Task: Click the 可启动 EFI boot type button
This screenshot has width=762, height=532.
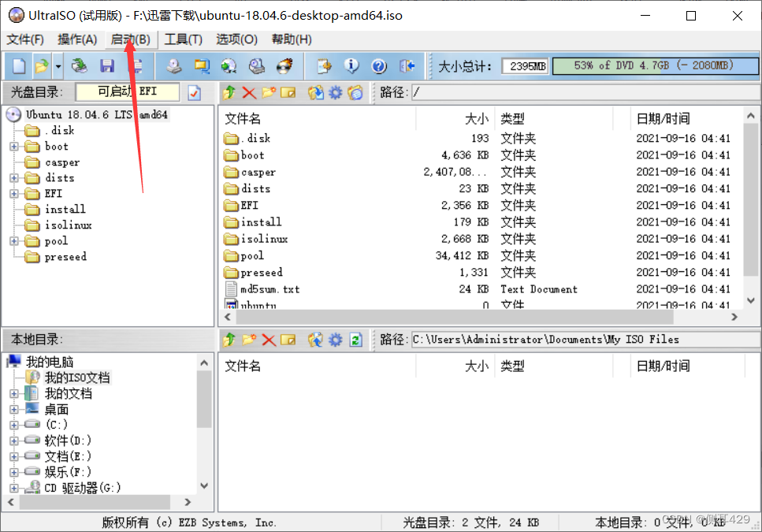Action: [x=128, y=92]
